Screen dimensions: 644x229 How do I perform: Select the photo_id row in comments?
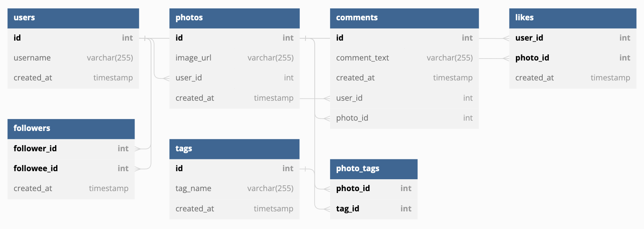tap(404, 118)
